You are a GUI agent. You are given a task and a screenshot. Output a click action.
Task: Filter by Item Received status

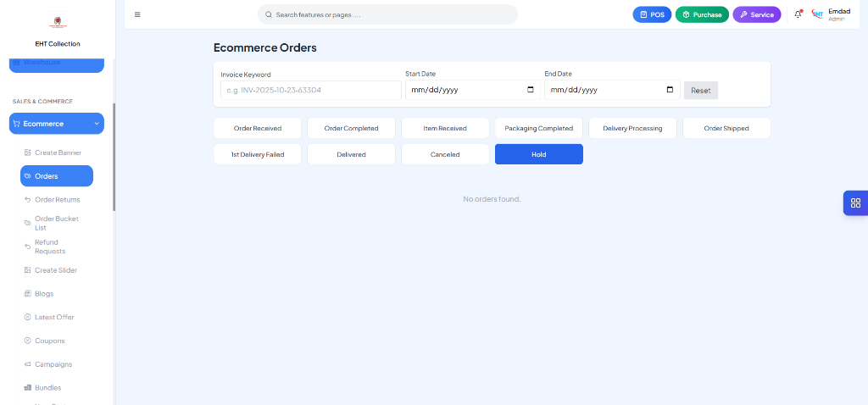click(445, 128)
